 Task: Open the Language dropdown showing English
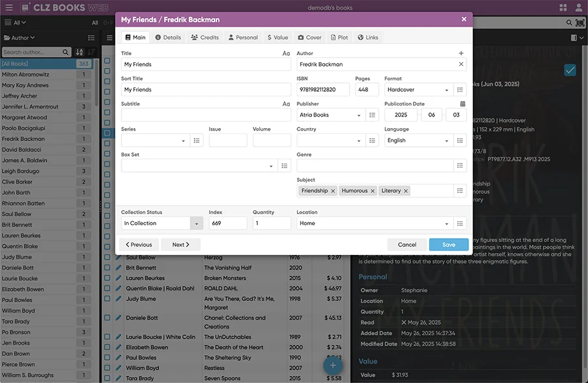click(418, 140)
